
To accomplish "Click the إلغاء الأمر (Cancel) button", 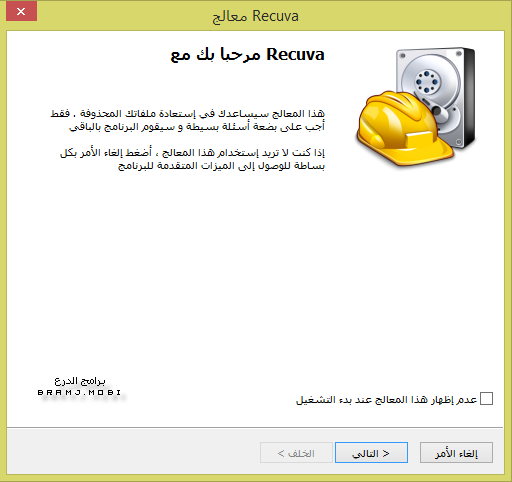I will (x=456, y=453).
